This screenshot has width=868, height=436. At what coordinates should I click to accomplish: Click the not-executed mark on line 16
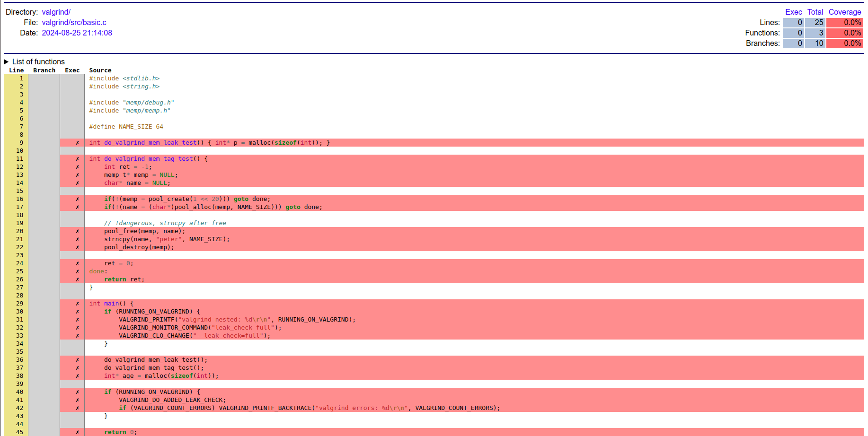coord(78,199)
